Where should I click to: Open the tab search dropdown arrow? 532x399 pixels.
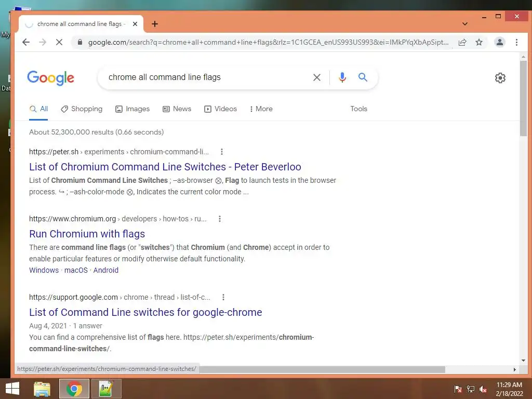[x=465, y=24]
